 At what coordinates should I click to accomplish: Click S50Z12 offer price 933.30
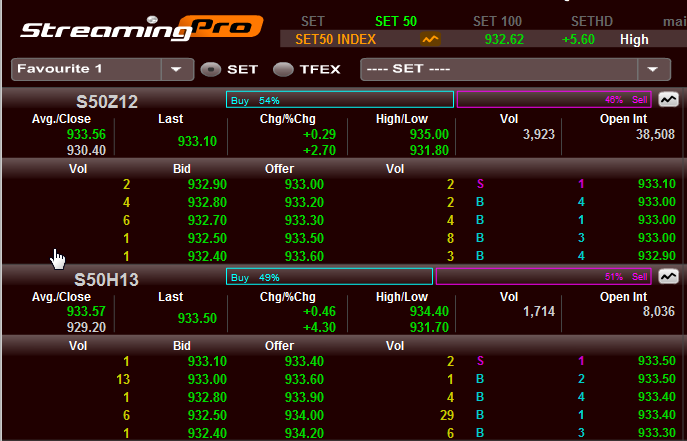coord(304,220)
